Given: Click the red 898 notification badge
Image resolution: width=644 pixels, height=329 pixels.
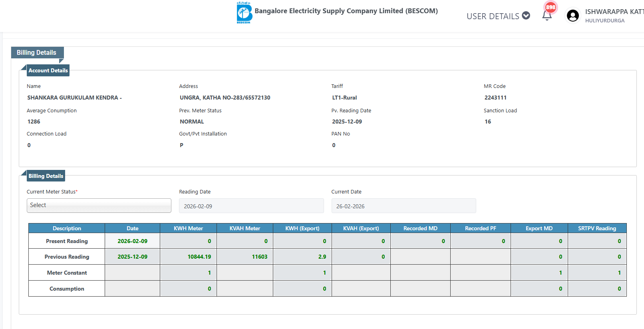Looking at the screenshot, I should (x=551, y=7).
